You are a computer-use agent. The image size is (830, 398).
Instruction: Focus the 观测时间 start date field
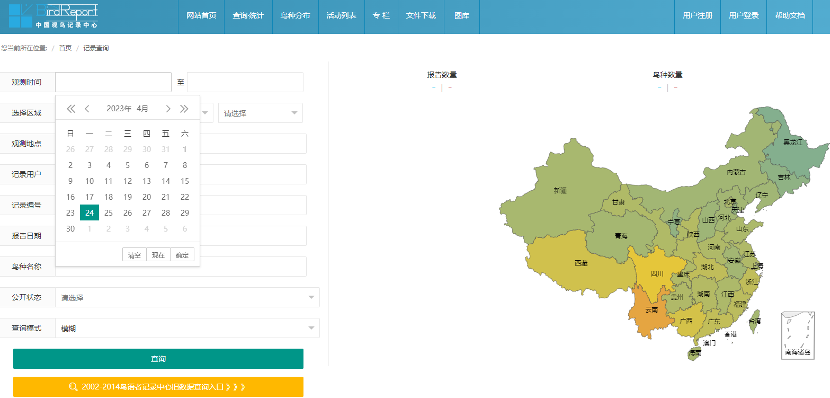[x=113, y=82]
